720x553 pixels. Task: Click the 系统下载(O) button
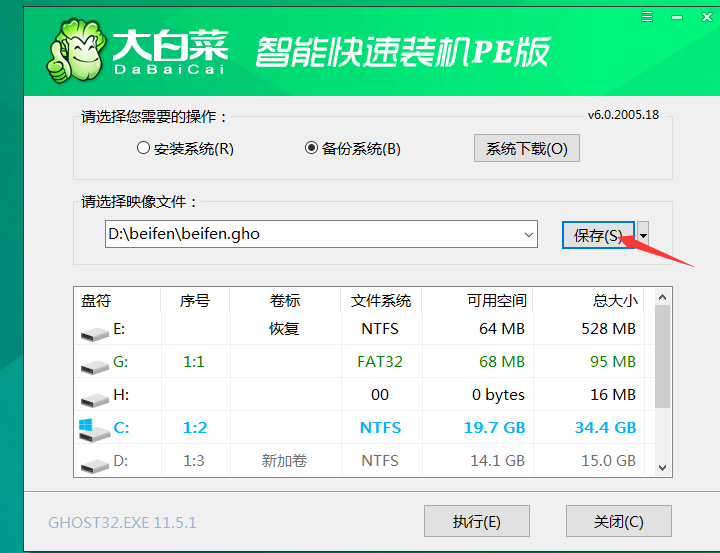(527, 148)
